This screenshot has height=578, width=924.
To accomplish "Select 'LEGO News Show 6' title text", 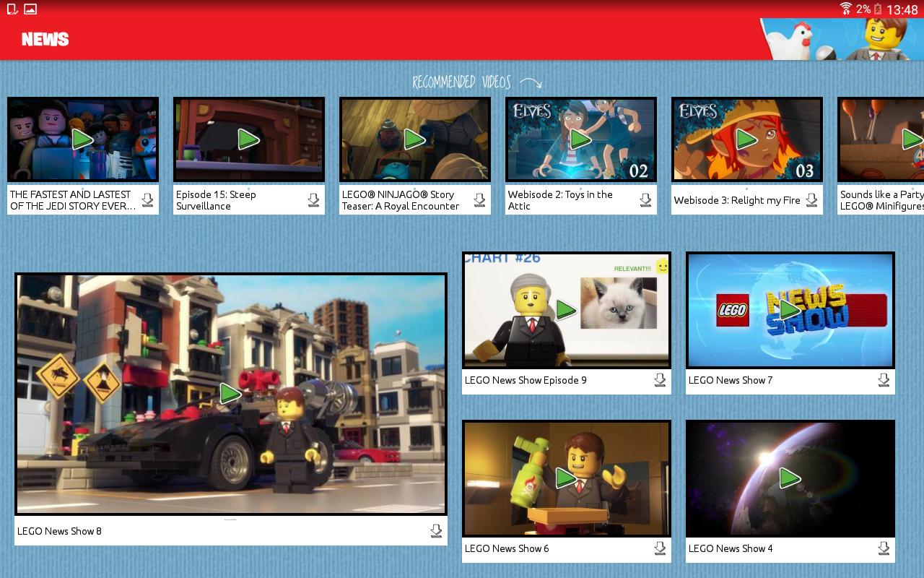I will 507,548.
